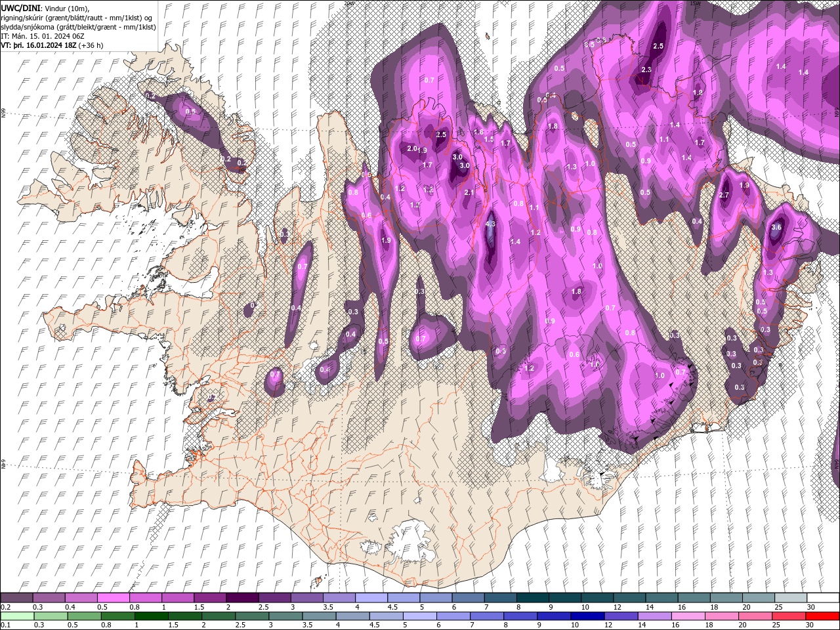The image size is (840, 630).
Task: Click the snowfall value 2.7 on the map
Action: pos(724,196)
